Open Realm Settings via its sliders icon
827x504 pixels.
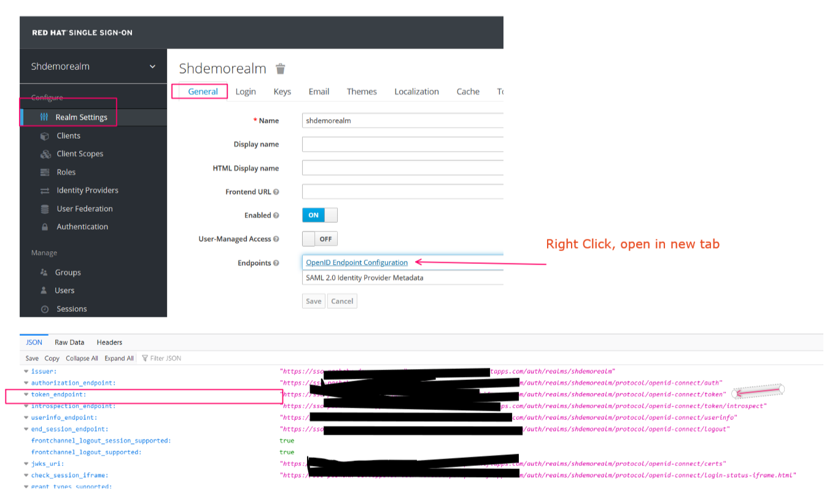[x=44, y=117]
